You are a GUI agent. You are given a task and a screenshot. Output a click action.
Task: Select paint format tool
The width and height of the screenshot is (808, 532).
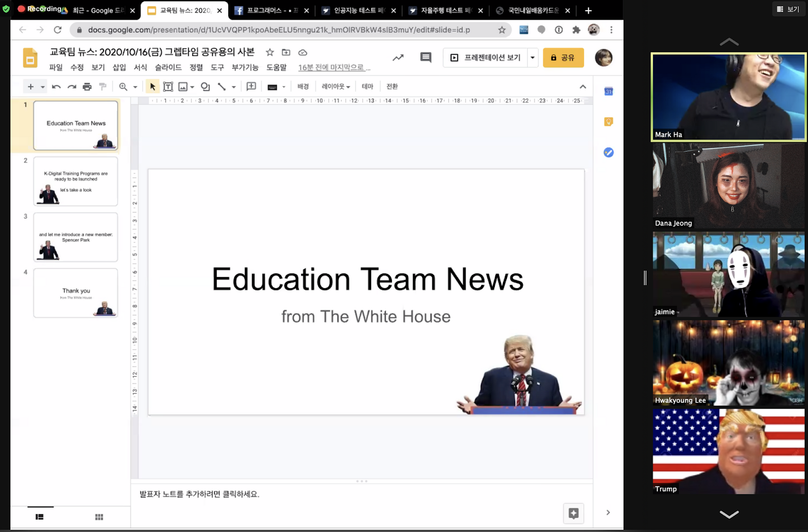tap(103, 87)
